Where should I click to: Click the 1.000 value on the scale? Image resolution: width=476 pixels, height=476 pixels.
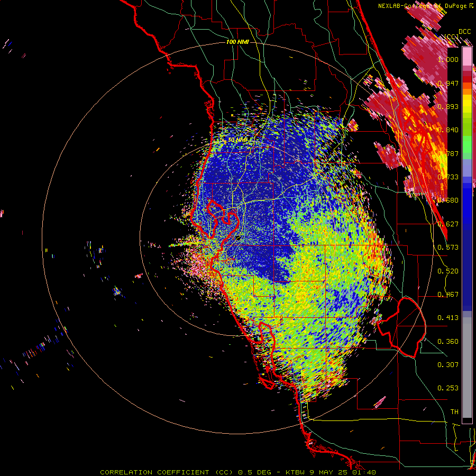pyautogui.click(x=448, y=59)
